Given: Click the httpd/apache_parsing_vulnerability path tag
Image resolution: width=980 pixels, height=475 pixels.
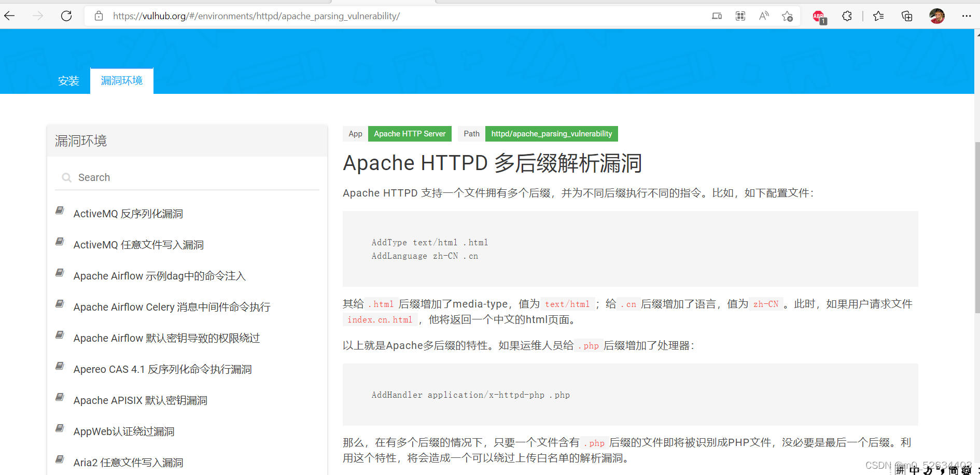Looking at the screenshot, I should click(552, 134).
